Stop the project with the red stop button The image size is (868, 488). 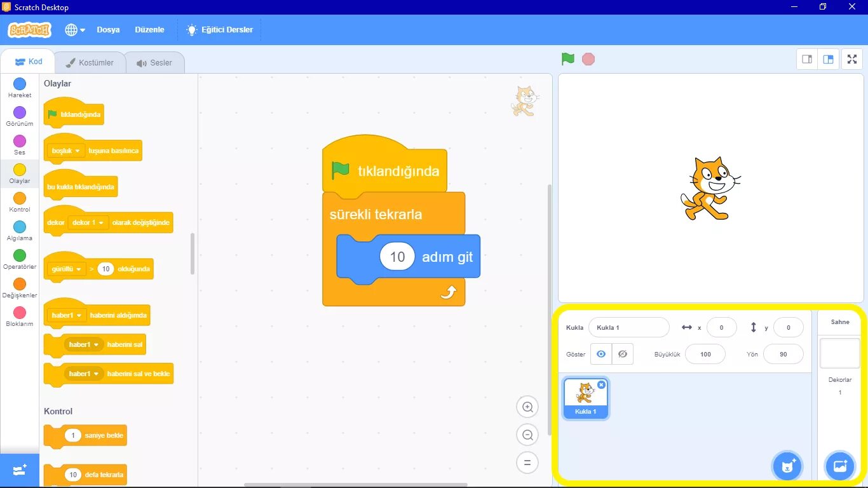588,59
